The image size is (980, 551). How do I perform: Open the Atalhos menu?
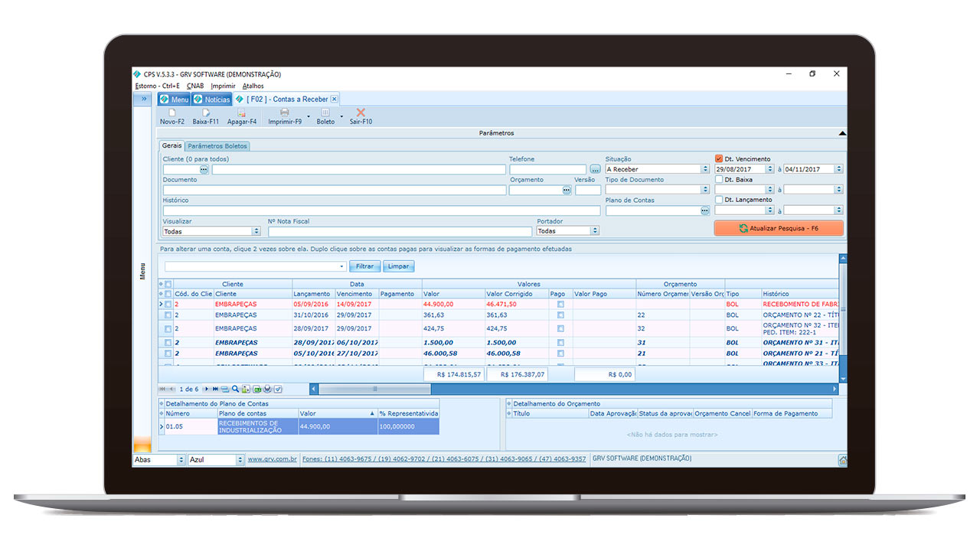[253, 86]
